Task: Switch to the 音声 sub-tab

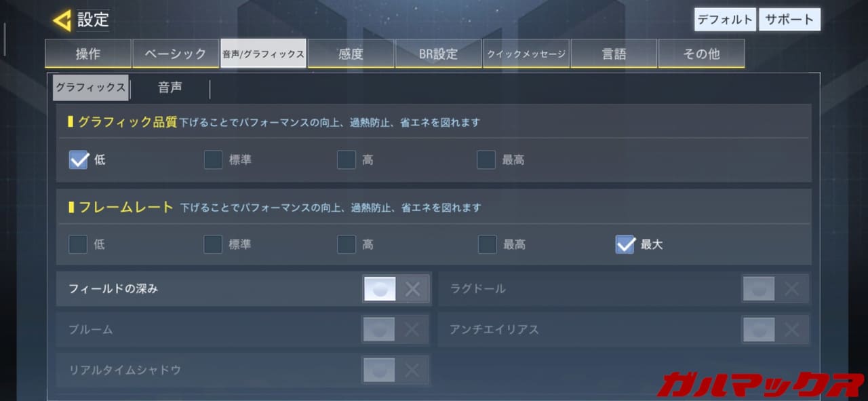Action: 170,88
